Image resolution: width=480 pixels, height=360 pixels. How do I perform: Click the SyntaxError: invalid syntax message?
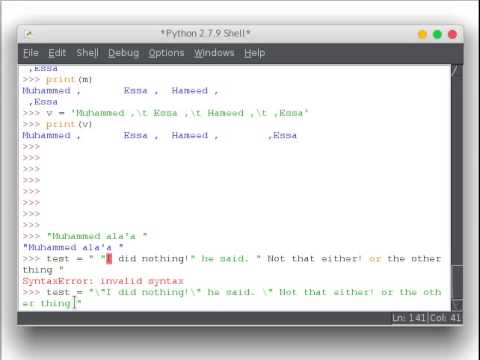(103, 281)
